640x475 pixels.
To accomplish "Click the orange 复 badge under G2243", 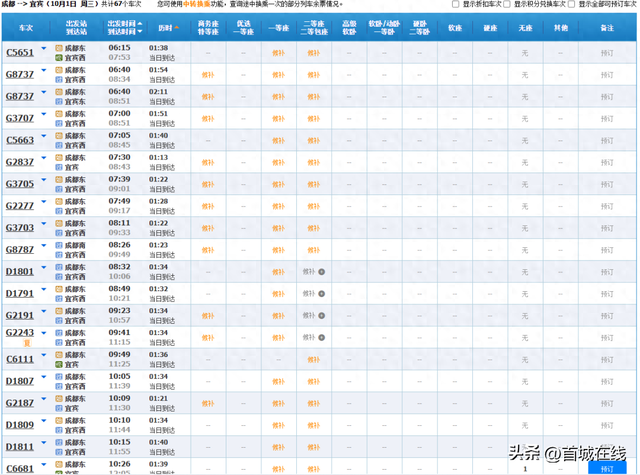I will (x=27, y=343).
